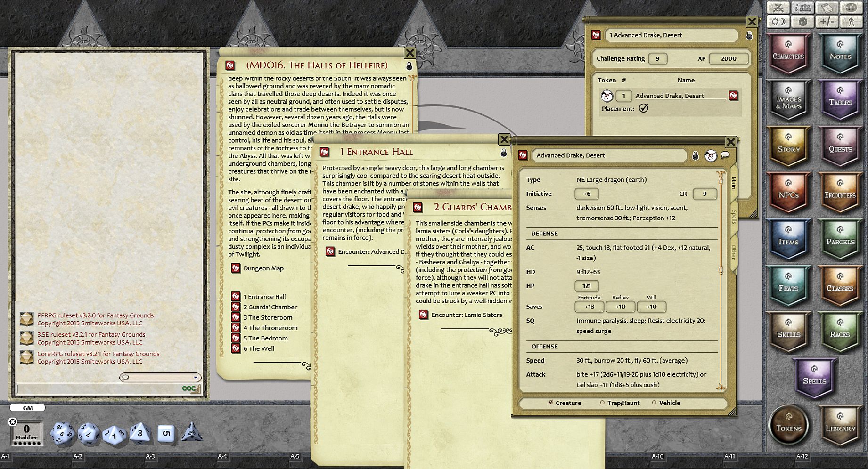Screen dimensions: 868x469
Task: Pick the d20 die
Action: [62, 433]
